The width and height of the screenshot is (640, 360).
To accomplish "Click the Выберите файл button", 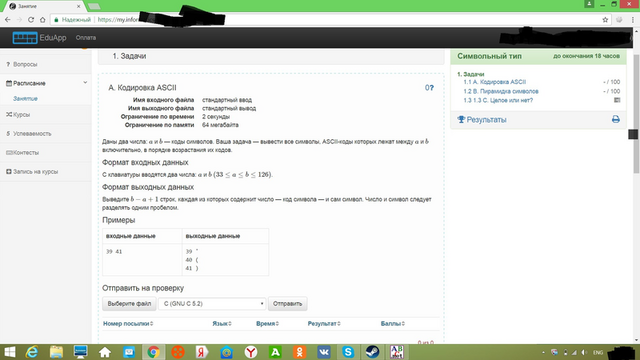I will 129,304.
